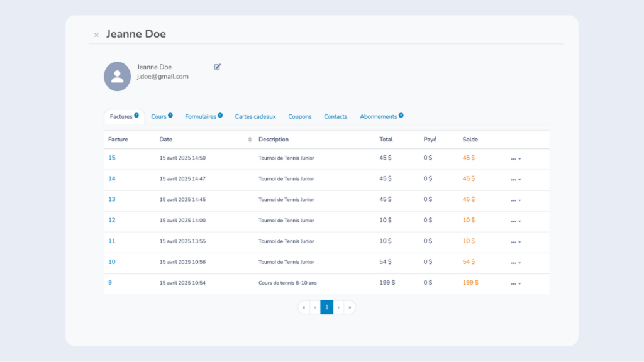Click help badge on Abonnements tab
This screenshot has height=362, width=644.
pos(401,116)
